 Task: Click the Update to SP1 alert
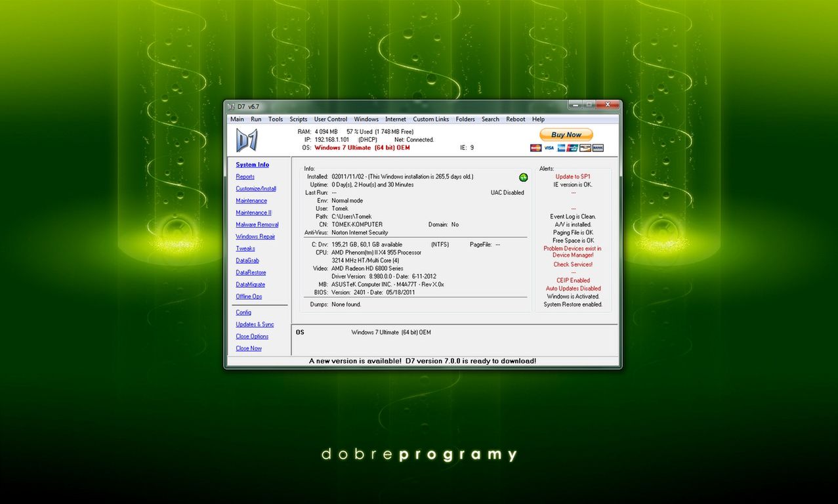click(x=573, y=177)
